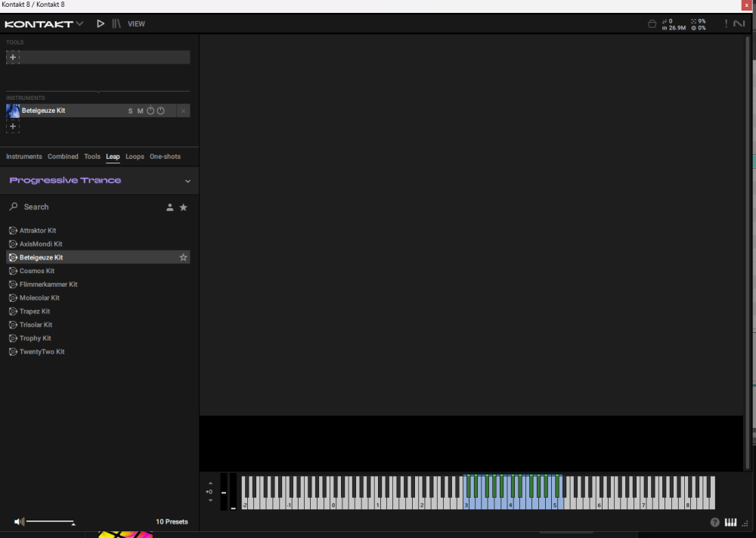Switch to the Instruments tab
Viewport: 756px width, 538px height.
coord(24,157)
